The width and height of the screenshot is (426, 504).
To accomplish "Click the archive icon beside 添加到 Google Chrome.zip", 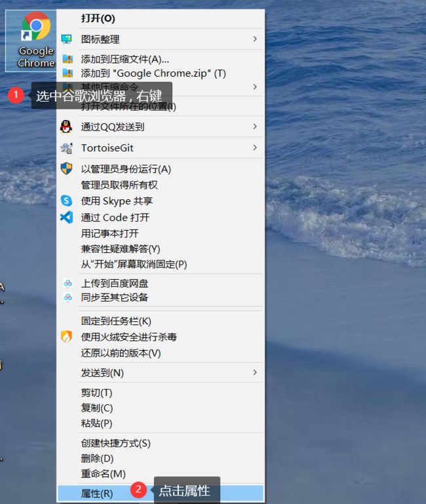I will [68, 73].
